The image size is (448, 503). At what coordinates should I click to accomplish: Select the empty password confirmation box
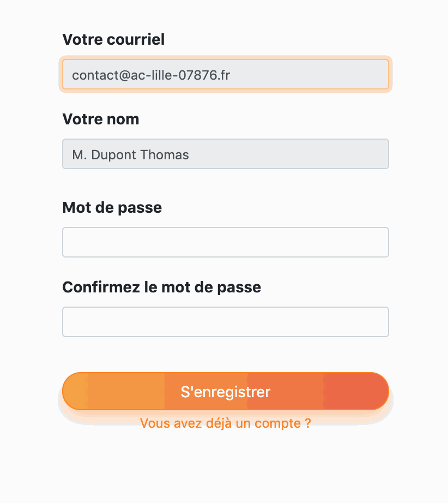(x=225, y=322)
